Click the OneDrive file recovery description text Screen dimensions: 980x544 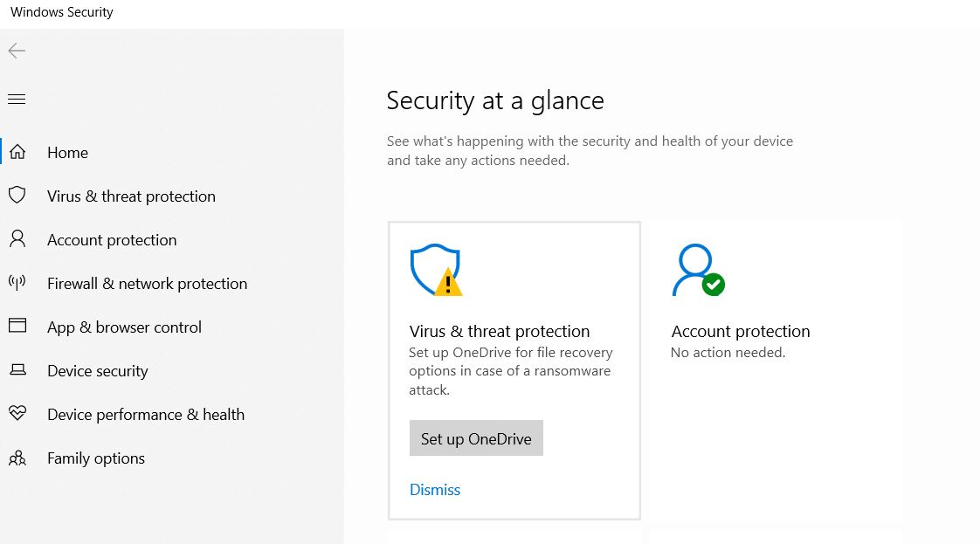point(511,371)
